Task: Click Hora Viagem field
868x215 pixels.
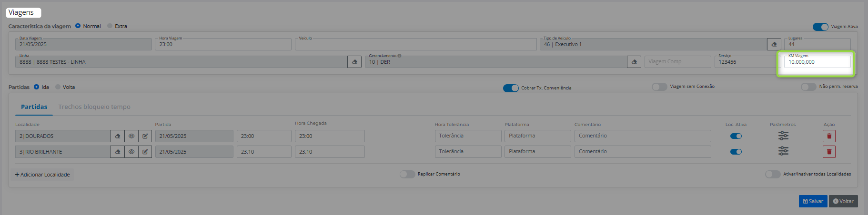Action: pos(223,44)
